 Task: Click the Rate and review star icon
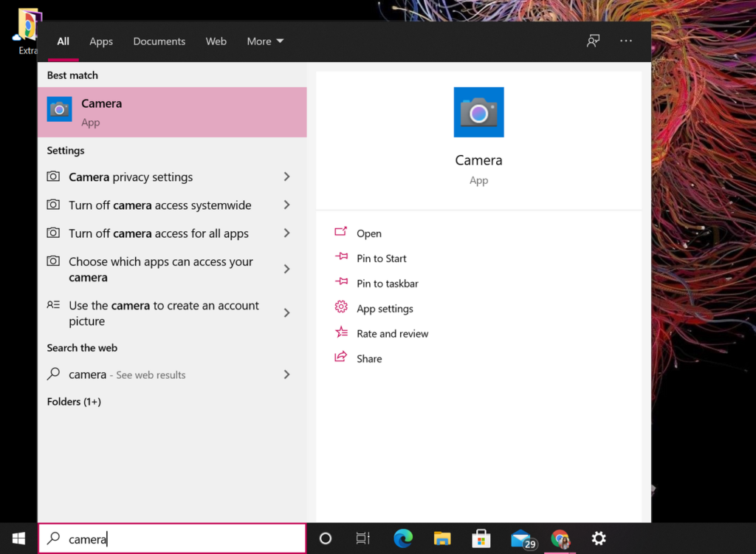(x=340, y=333)
